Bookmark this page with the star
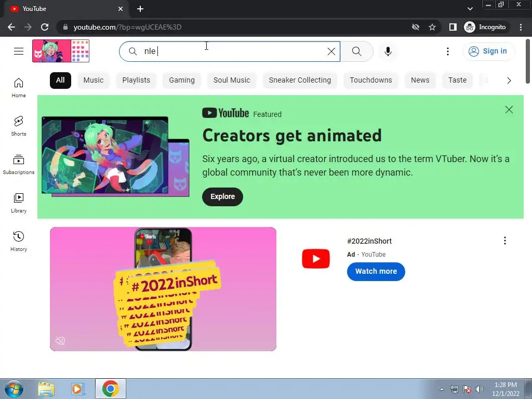 [x=432, y=27]
